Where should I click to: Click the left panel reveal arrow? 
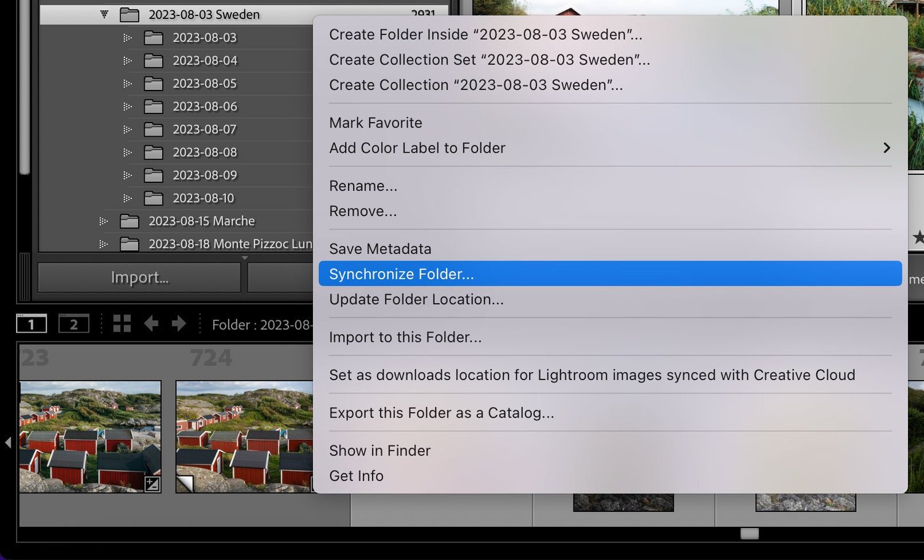click(8, 441)
